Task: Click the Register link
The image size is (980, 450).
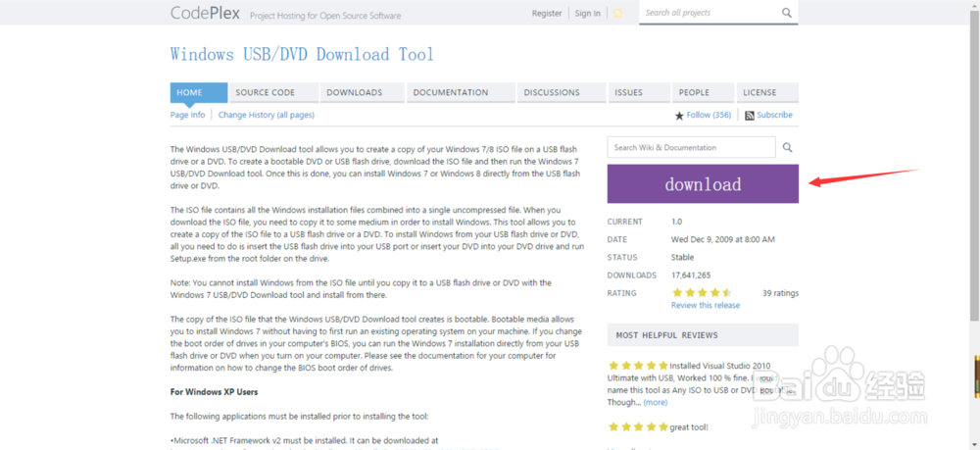Action: pyautogui.click(x=547, y=13)
